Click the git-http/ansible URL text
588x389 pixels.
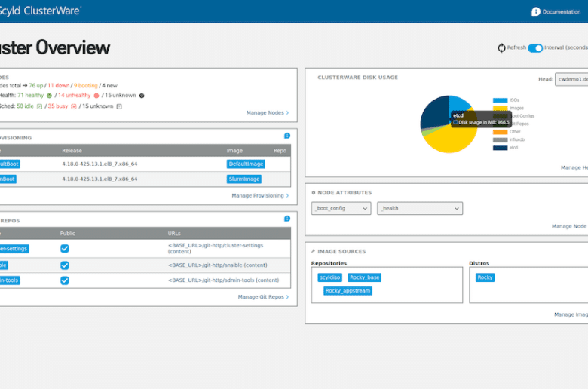[x=218, y=265]
